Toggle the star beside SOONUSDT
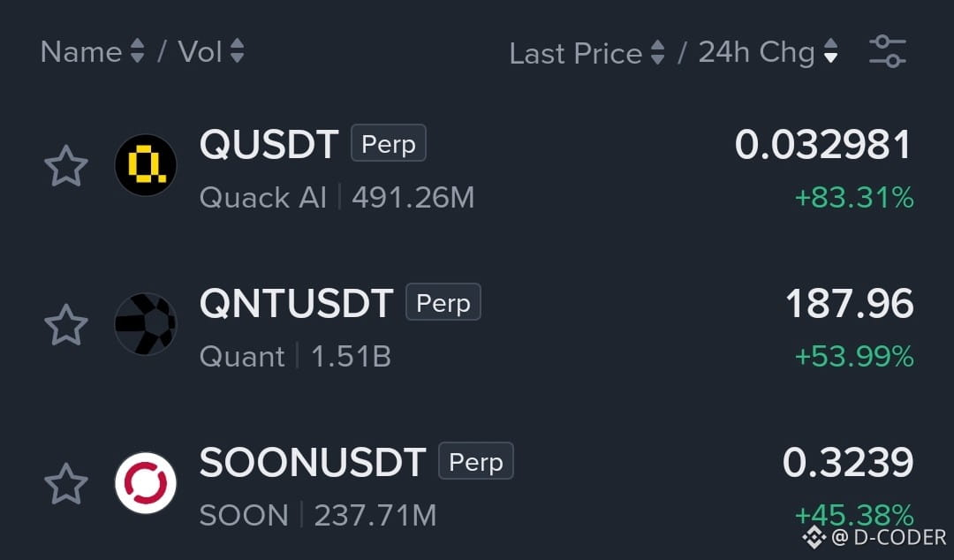 (x=65, y=483)
